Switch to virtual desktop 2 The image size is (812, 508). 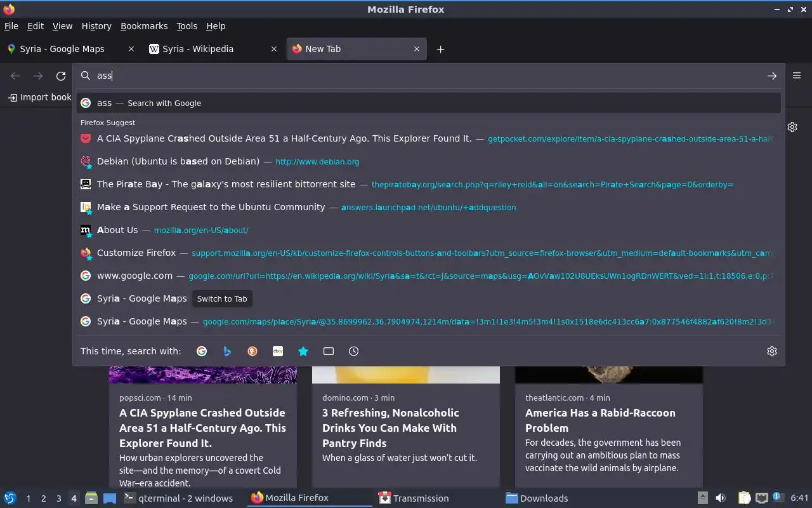click(43, 498)
